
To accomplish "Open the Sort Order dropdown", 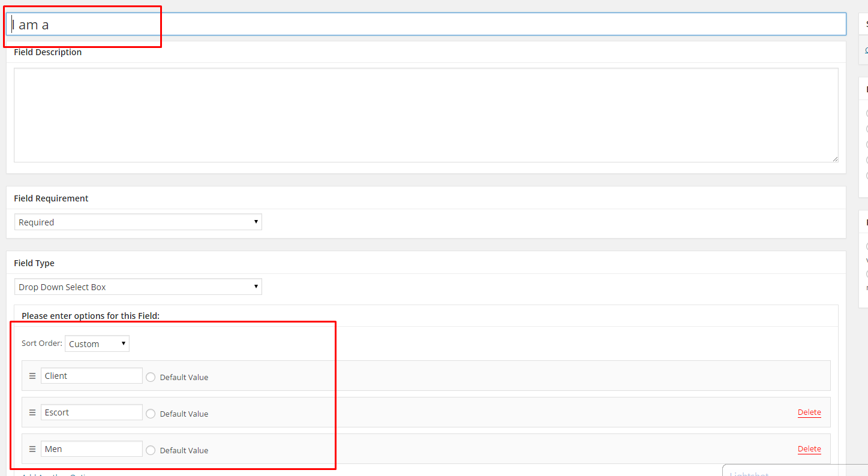I will coord(97,344).
